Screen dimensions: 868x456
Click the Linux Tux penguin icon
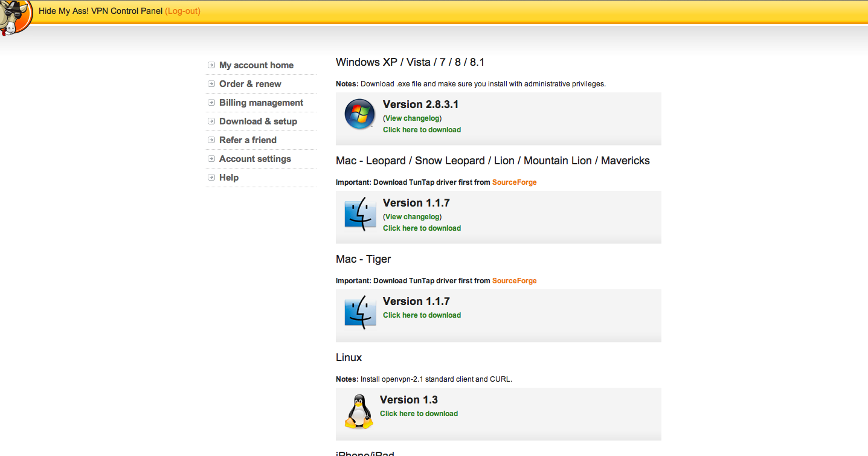tap(359, 412)
